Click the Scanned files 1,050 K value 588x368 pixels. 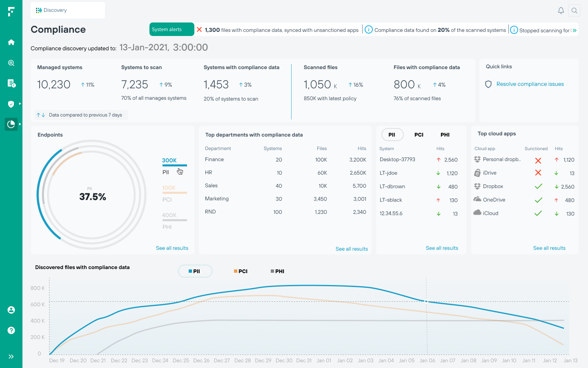click(x=320, y=85)
